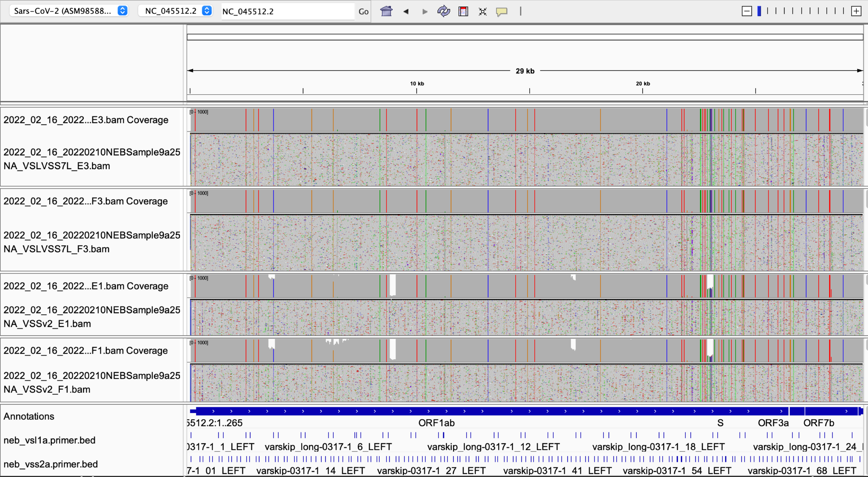Zoom out with the minus button
Viewport: 868px width, 477px height.
point(747,11)
